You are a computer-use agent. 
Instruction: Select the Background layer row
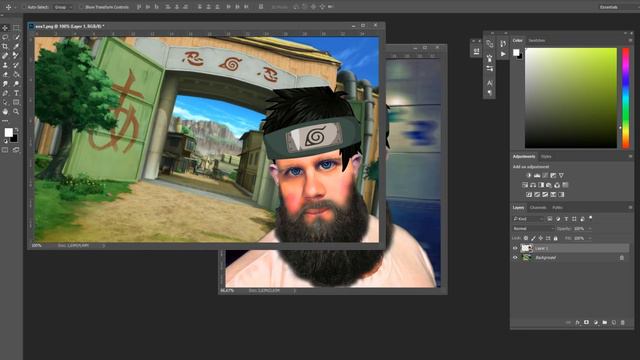coord(570,258)
